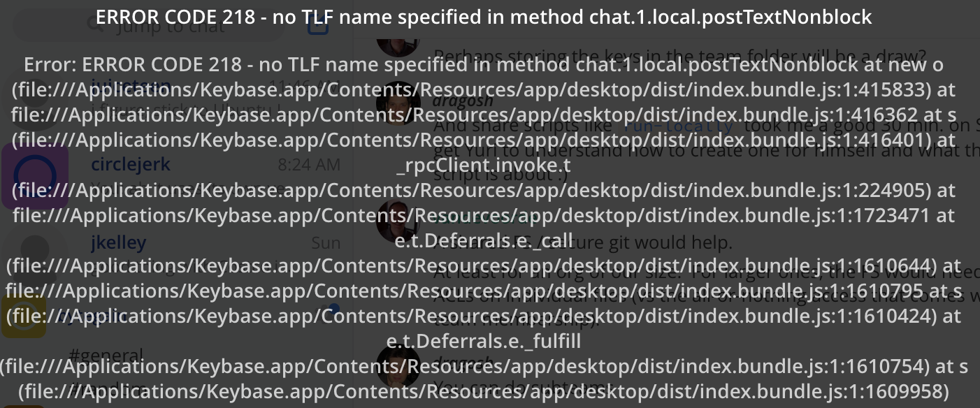This screenshot has width=980, height=408.
Task: Click the run-locally code snippet
Action: (679, 126)
